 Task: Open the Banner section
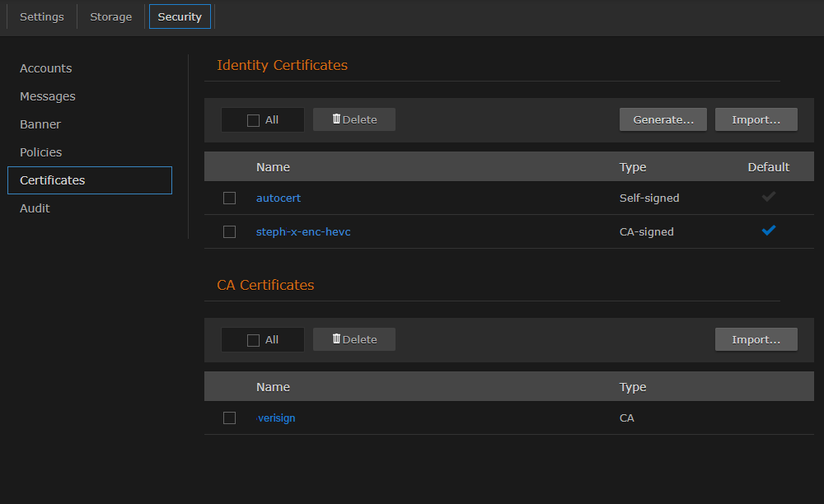[40, 124]
